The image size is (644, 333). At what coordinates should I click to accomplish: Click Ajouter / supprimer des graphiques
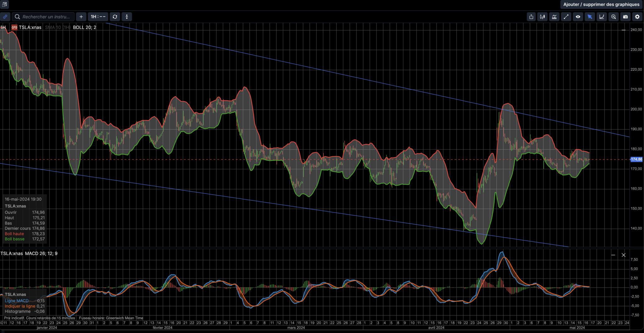(601, 4)
